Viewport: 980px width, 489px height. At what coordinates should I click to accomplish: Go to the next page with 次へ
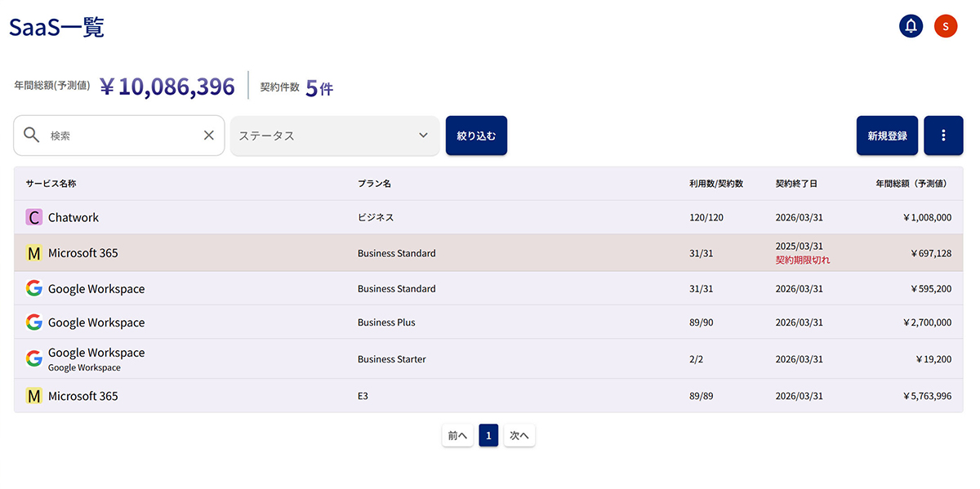519,436
